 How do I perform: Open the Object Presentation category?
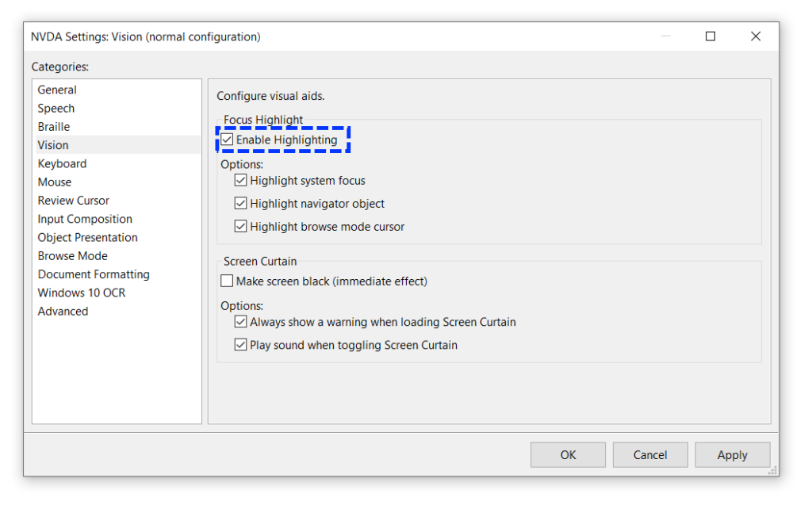click(x=117, y=238)
